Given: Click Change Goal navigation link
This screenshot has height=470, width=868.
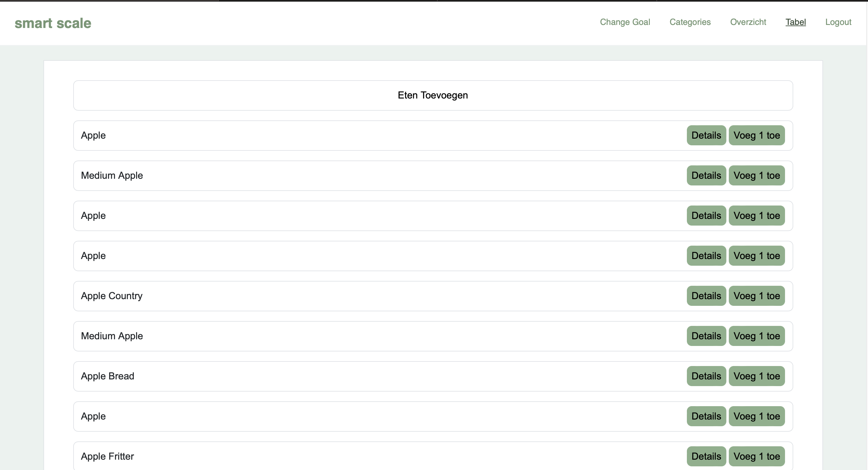Looking at the screenshot, I should [624, 22].
